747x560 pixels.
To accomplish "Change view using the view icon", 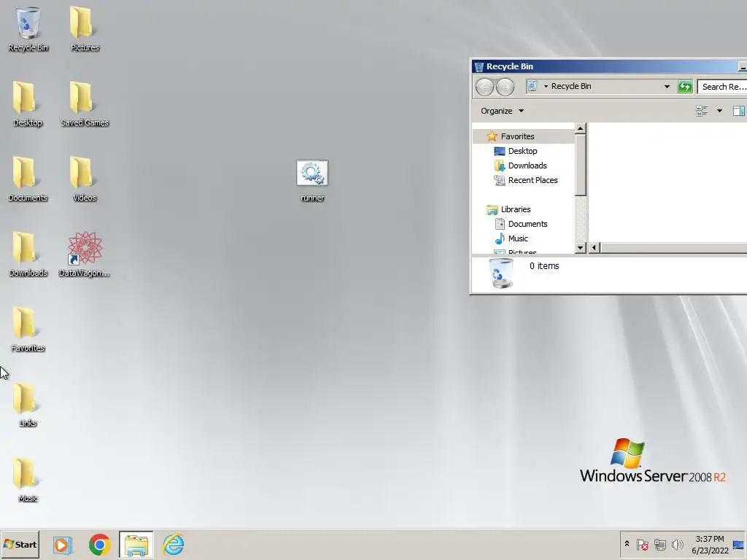I will coord(702,111).
